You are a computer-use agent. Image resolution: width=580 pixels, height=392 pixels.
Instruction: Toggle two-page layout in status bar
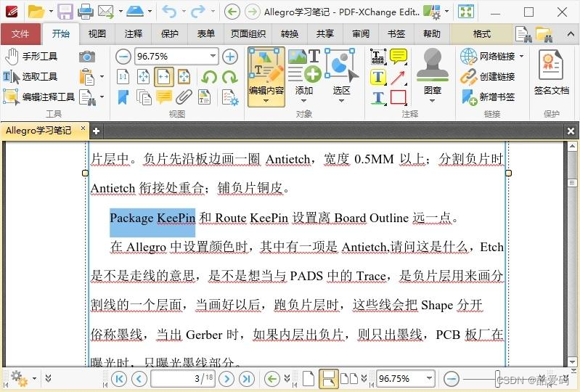coord(349,379)
